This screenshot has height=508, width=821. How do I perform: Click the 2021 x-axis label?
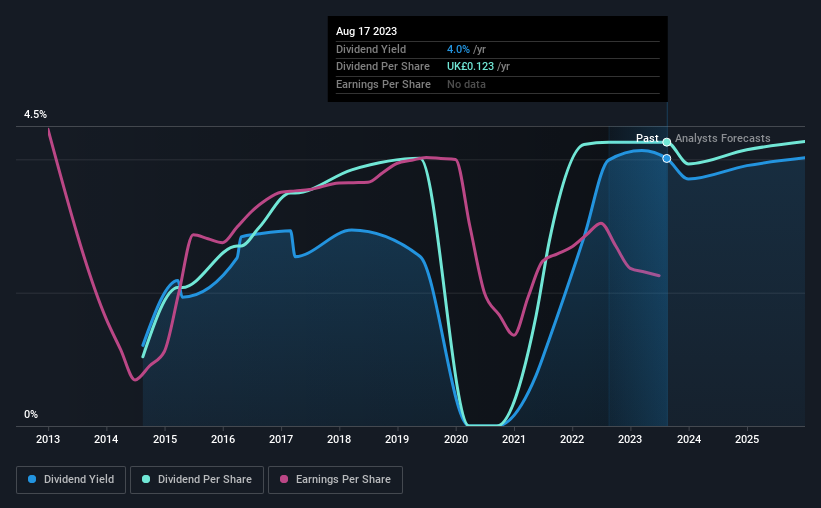point(514,439)
